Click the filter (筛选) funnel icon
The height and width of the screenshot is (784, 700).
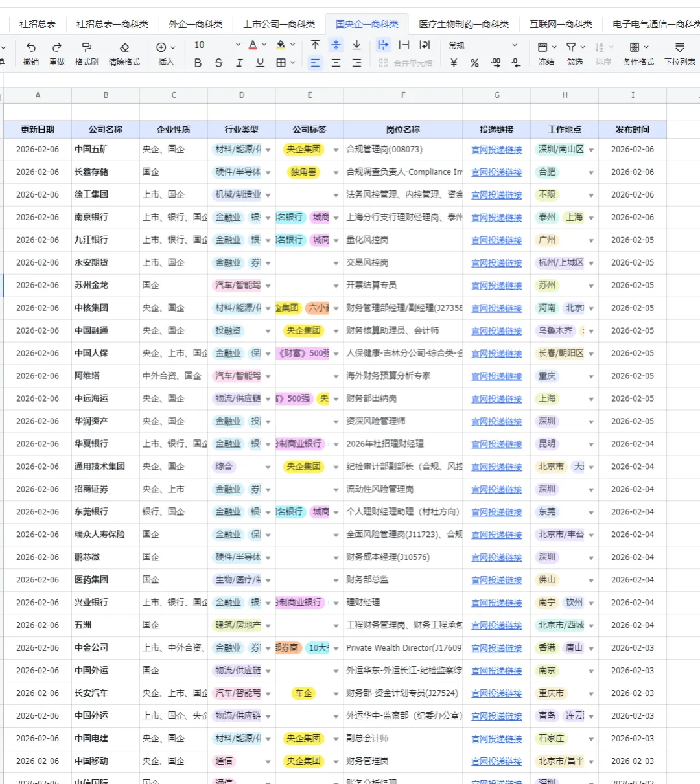(x=571, y=47)
